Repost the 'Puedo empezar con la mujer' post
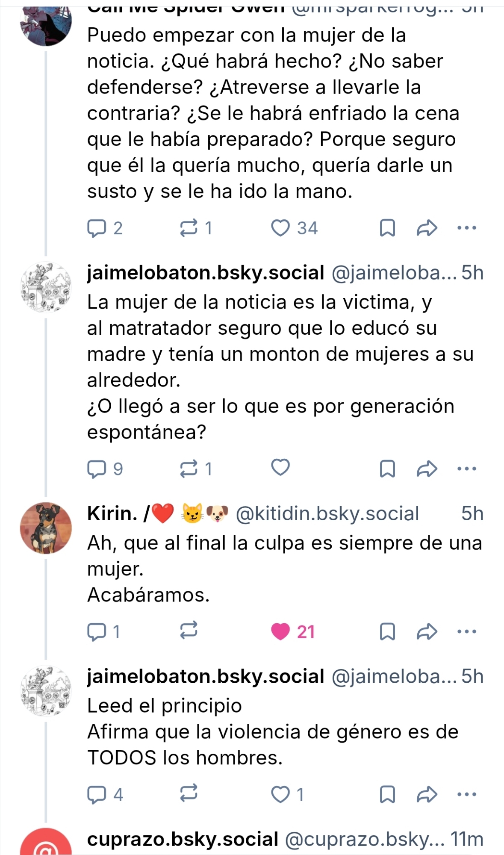This screenshot has width=504, height=855. tap(189, 228)
